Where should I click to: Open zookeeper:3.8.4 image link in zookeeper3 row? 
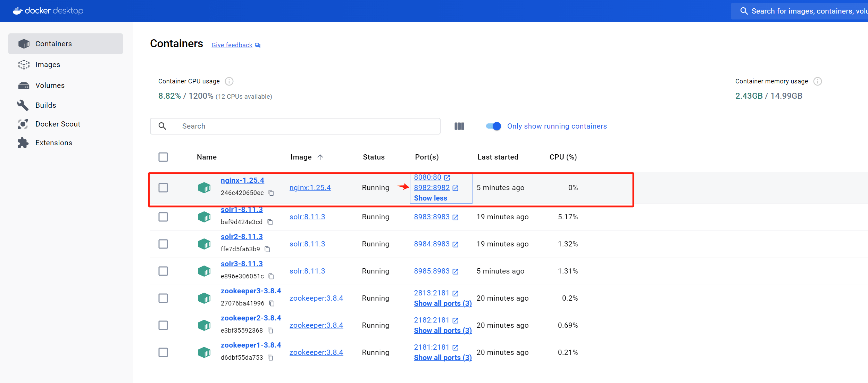316,298
